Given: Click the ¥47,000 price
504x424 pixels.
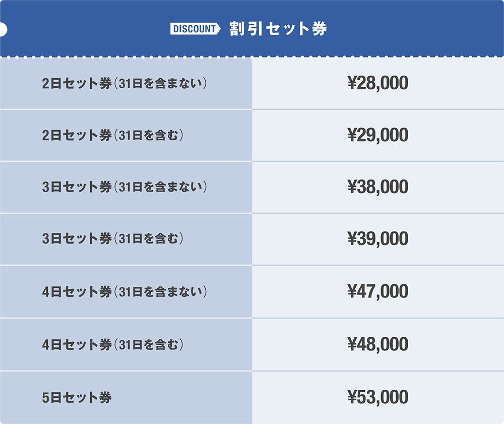Looking at the screenshot, I should click(x=377, y=292).
